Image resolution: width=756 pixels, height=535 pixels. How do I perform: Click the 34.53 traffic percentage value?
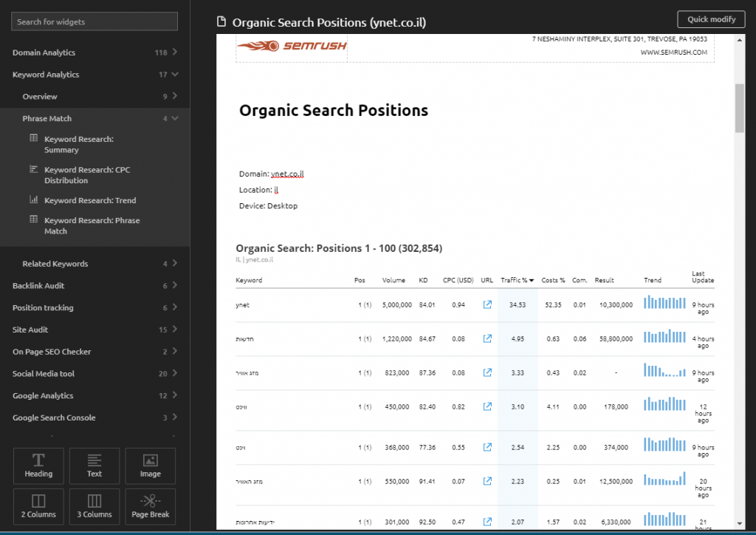[x=518, y=305]
